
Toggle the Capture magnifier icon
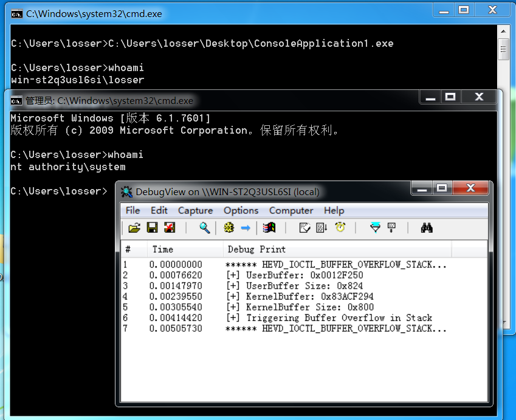pos(205,228)
